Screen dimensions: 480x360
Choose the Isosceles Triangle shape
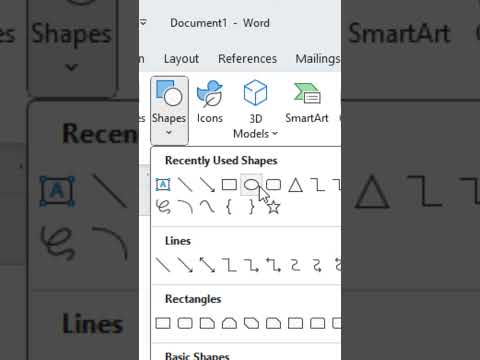coord(295,185)
